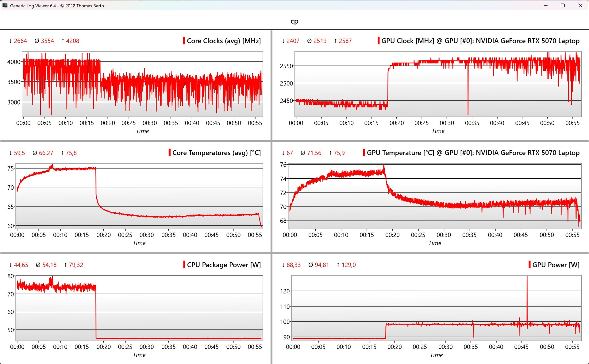This screenshot has height=364, width=589.
Task: Click the GPU Temperature maximum value 75,9
Action: pos(339,153)
